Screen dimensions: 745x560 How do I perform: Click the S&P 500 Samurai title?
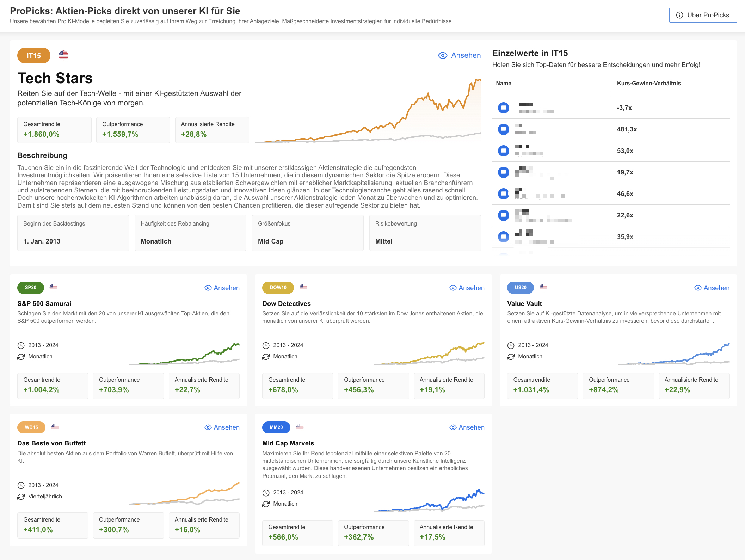[x=44, y=304]
